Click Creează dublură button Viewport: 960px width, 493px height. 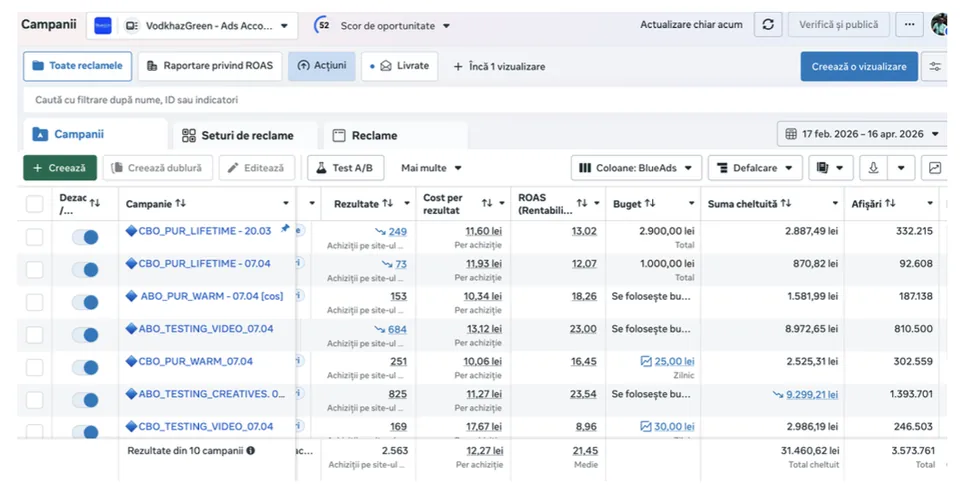click(x=157, y=168)
